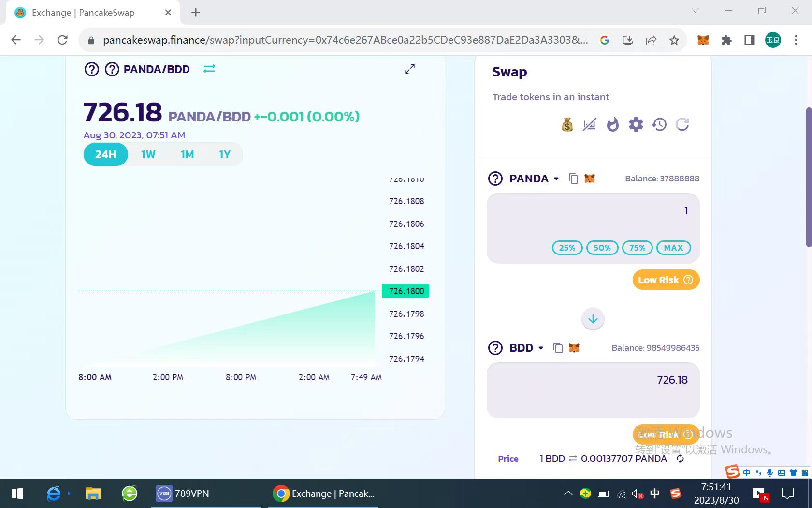Click the flame hot tokens icon
Image resolution: width=812 pixels, height=508 pixels.
coord(612,125)
